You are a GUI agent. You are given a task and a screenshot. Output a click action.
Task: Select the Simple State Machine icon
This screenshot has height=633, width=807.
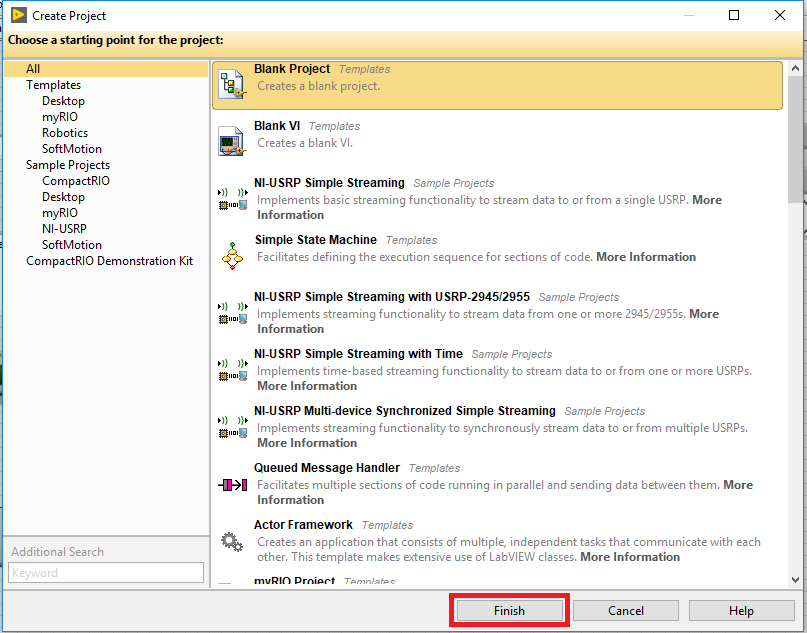[x=232, y=256]
